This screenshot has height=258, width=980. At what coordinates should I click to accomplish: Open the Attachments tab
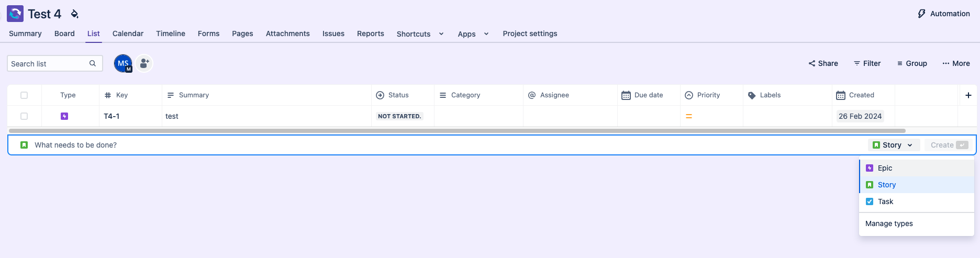pyautogui.click(x=288, y=33)
